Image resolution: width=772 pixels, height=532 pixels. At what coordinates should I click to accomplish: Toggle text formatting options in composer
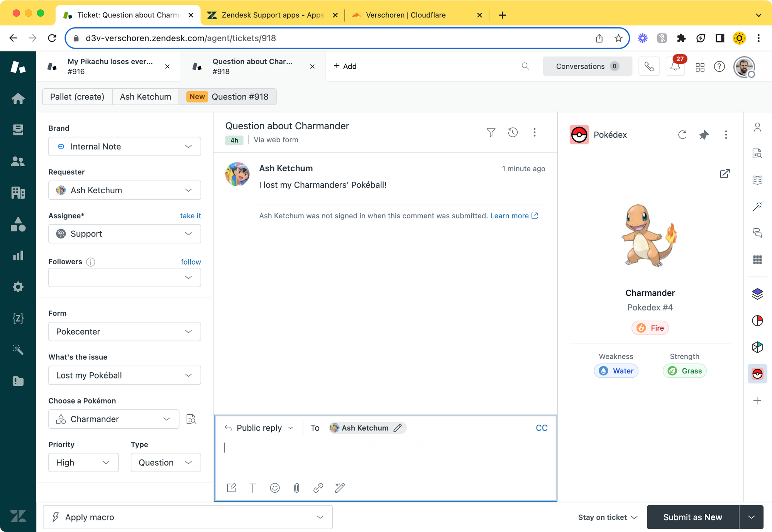pyautogui.click(x=253, y=488)
